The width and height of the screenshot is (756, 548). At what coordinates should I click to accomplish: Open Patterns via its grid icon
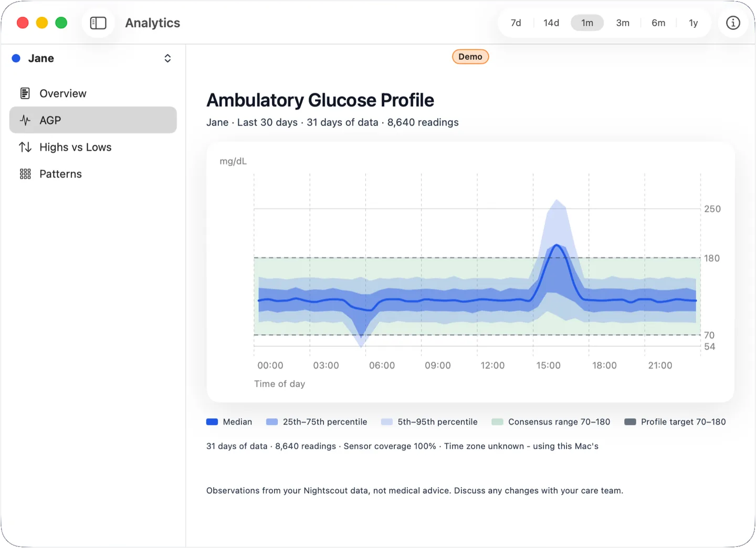coord(25,174)
